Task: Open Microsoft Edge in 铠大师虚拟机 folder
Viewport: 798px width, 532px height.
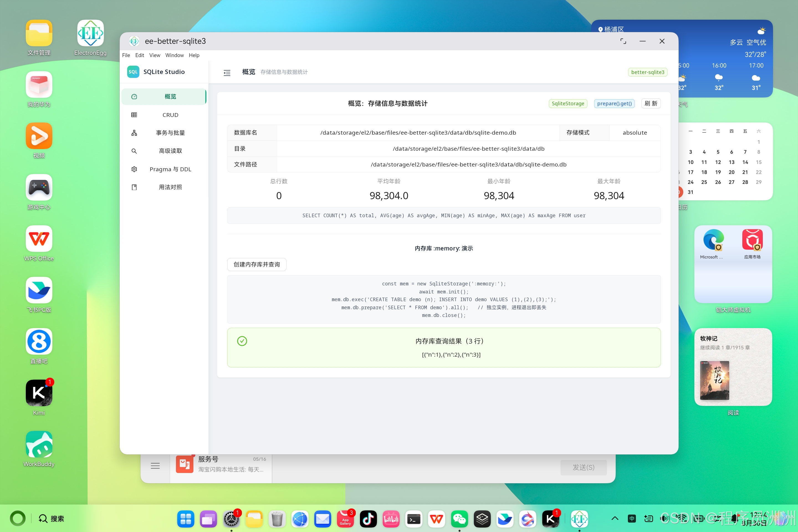Action: [x=713, y=240]
